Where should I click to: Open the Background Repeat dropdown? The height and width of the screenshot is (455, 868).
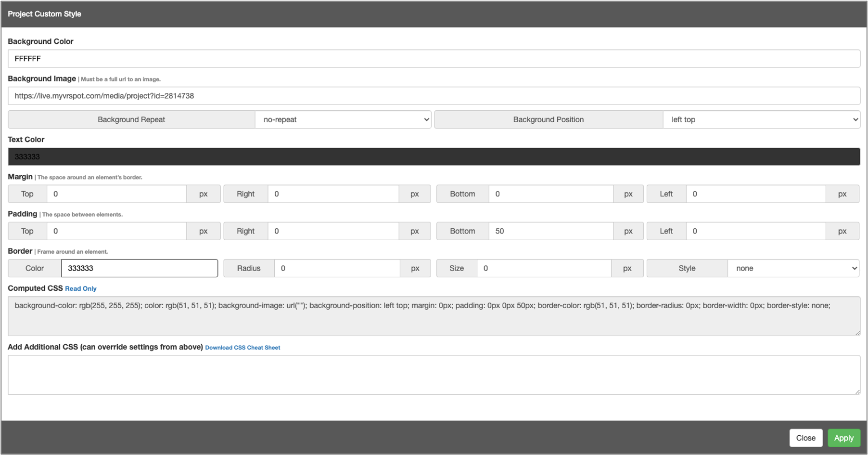pos(343,119)
